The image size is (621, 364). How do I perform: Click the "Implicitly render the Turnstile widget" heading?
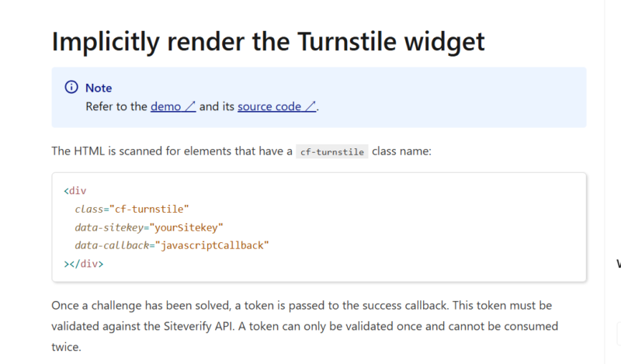pos(268,41)
